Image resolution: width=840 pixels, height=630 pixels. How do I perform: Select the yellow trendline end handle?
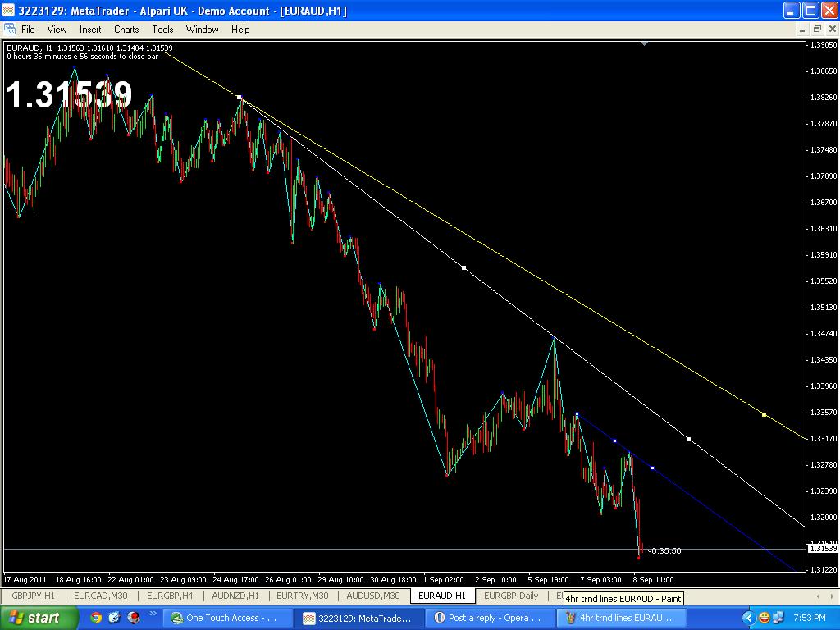(x=764, y=414)
